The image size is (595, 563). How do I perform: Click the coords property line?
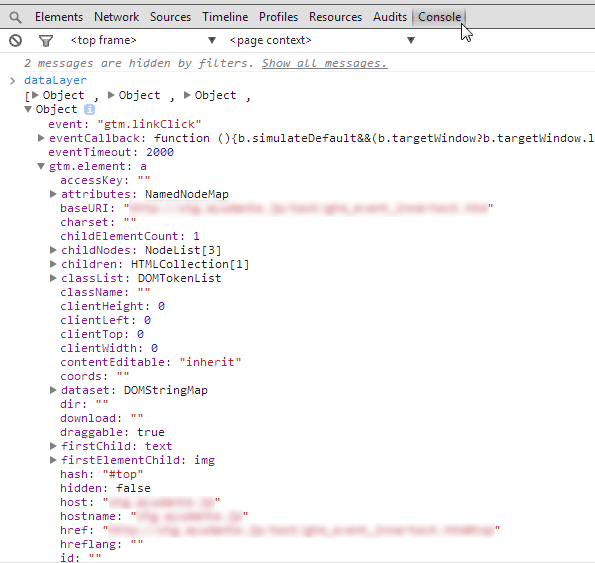point(95,376)
